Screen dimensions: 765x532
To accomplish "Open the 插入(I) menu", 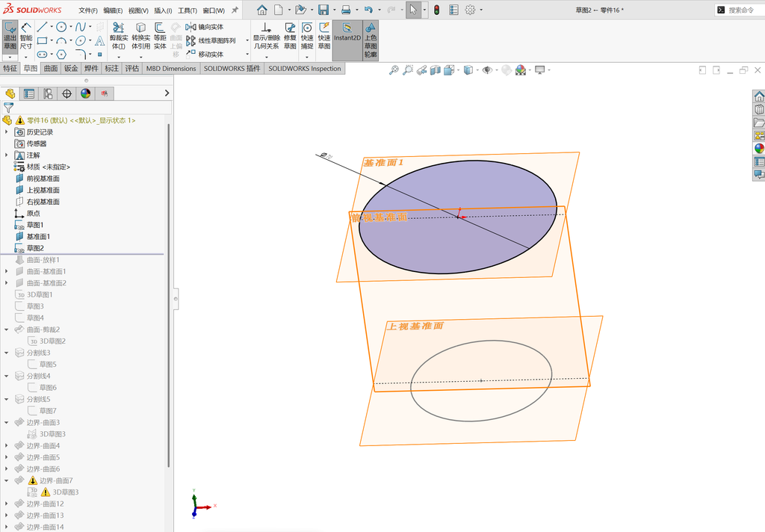I will tap(163, 10).
